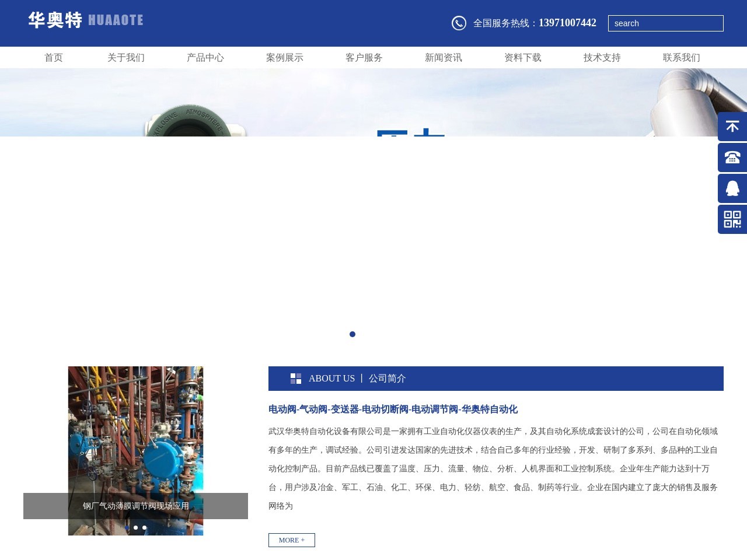This screenshot has width=747, height=560.
Task: Open the 联系我们 menu item
Action: (681, 57)
